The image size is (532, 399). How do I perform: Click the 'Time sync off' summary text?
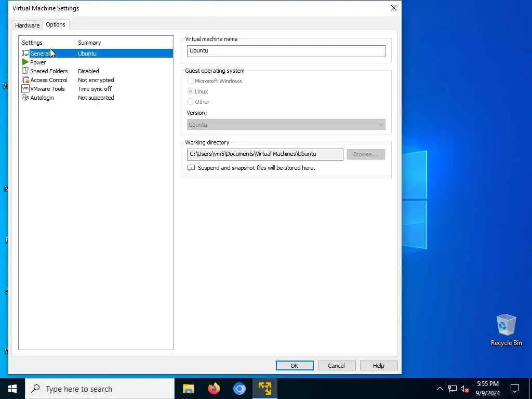click(95, 88)
